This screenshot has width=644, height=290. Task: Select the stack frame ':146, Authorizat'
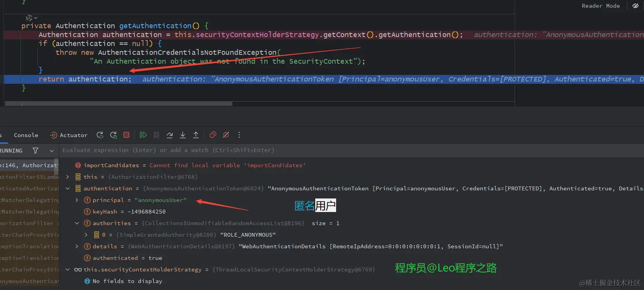click(x=29, y=165)
